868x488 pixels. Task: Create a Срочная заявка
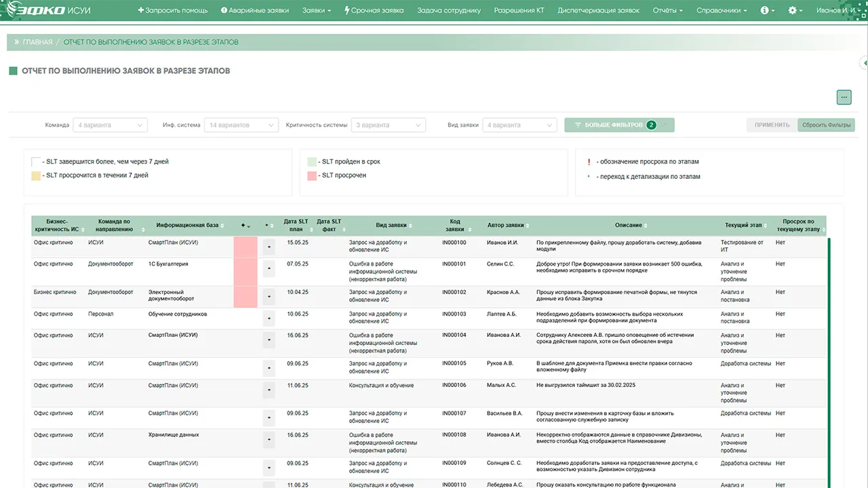click(x=374, y=10)
